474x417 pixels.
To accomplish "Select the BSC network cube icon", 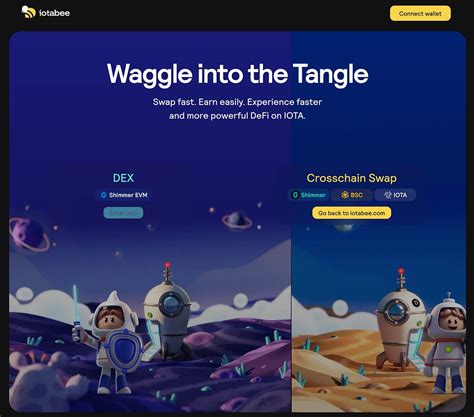I will click(345, 195).
